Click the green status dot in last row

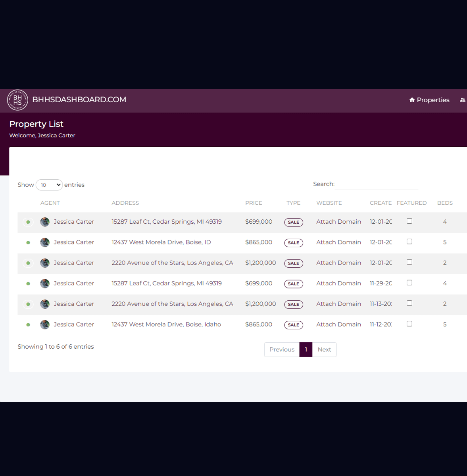click(28, 325)
